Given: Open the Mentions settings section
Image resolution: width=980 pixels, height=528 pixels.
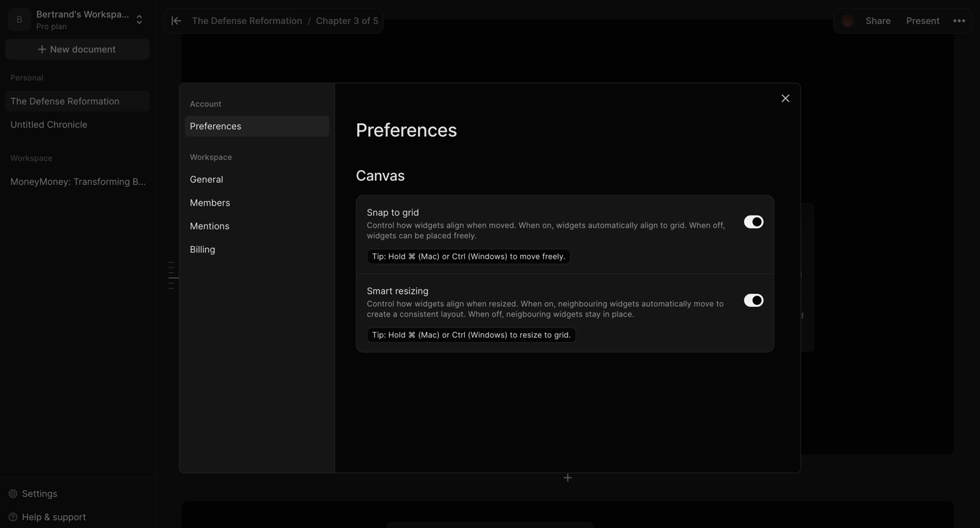Looking at the screenshot, I should [x=257, y=226].
